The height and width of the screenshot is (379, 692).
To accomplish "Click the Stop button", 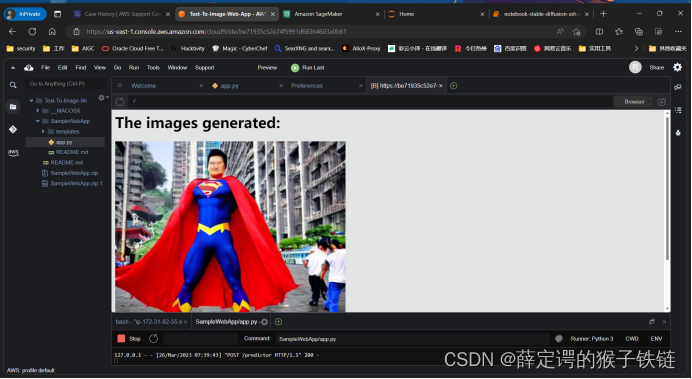I will [x=129, y=339].
